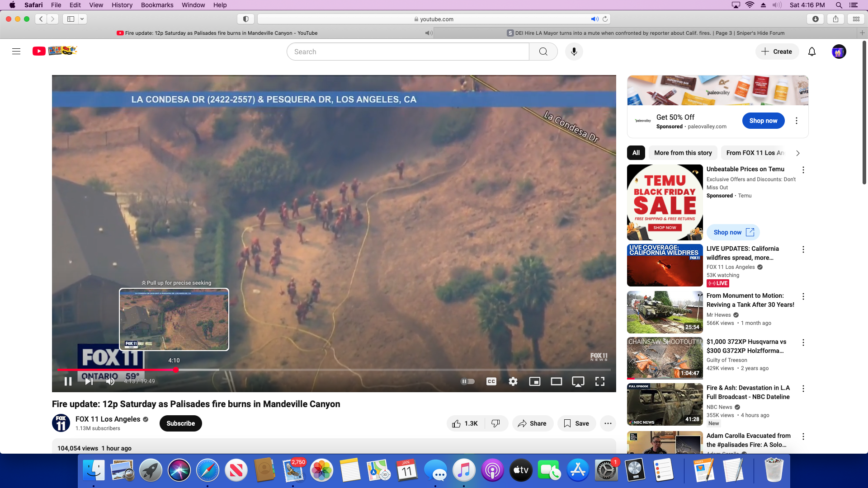Toggle the autoplay switch
Viewport: 868px width, 488px height.
tap(467, 381)
